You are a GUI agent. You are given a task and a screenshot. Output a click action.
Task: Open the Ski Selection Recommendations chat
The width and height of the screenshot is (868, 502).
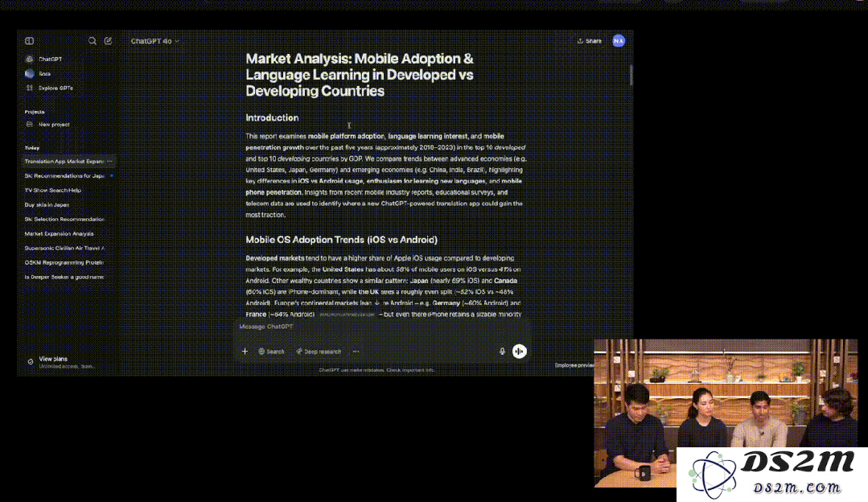pyautogui.click(x=64, y=219)
